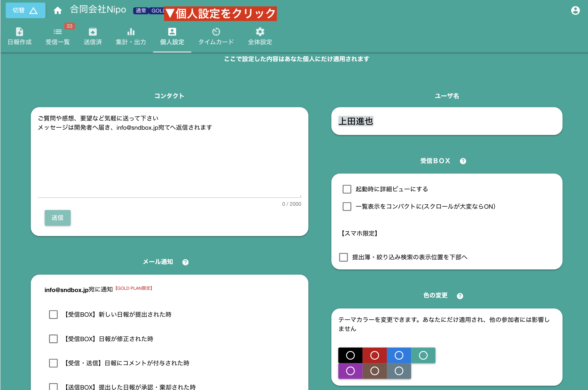Click the help icon next to 受信BOX

pyautogui.click(x=463, y=161)
